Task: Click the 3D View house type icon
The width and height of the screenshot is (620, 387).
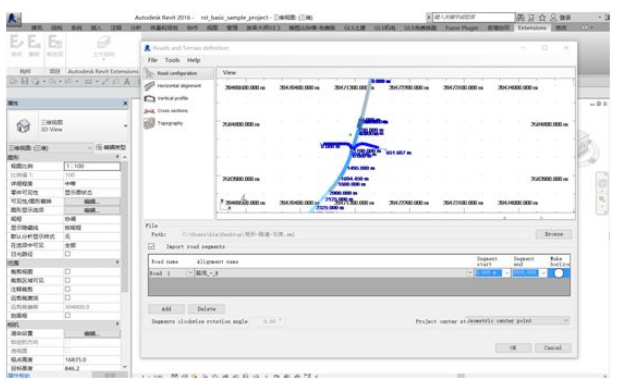Action: click(x=23, y=126)
